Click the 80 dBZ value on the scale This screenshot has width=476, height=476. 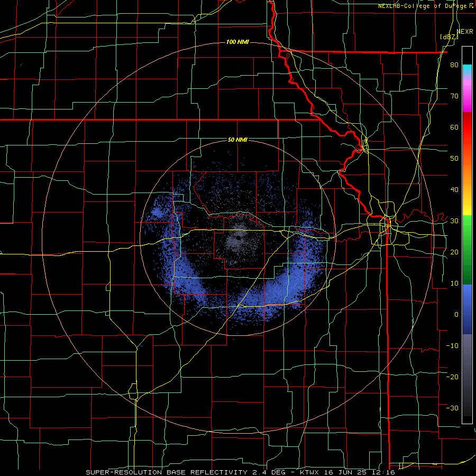pos(454,65)
